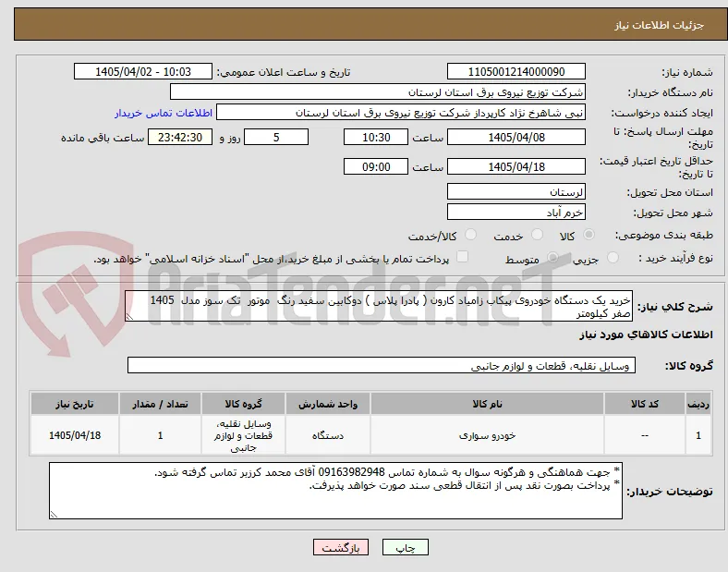This screenshot has height=572, width=728.
Task: Click the announcement date 1405/04/02 field
Action: coord(143,71)
